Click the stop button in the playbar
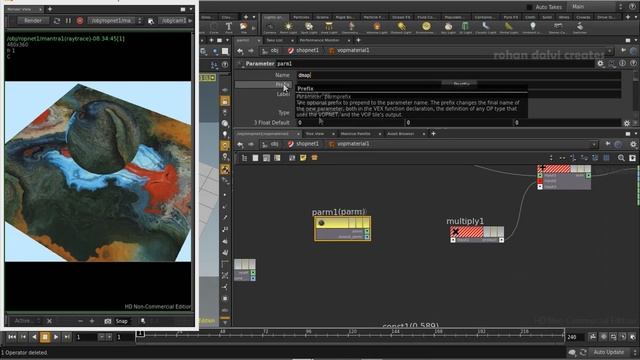This screenshot has width=640, height=360. 45,337
